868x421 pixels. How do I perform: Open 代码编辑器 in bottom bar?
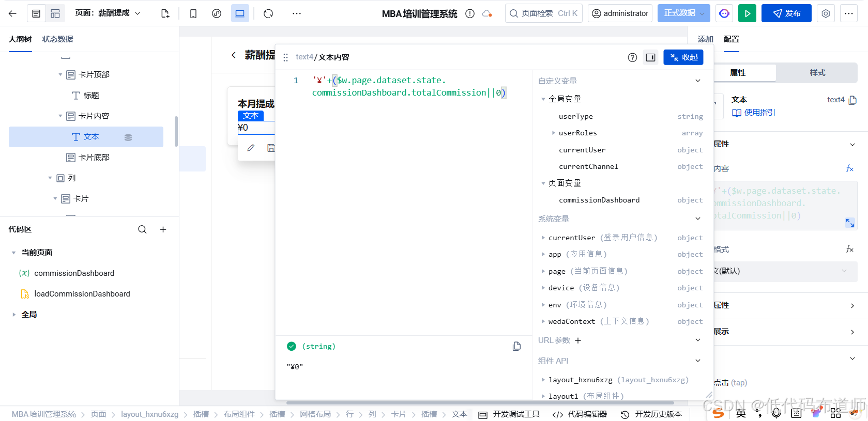click(580, 414)
